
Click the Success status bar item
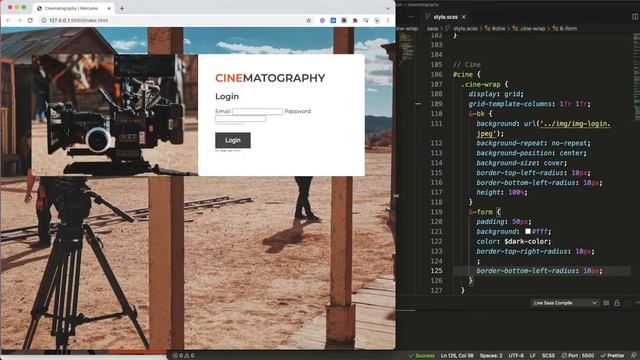(422, 356)
